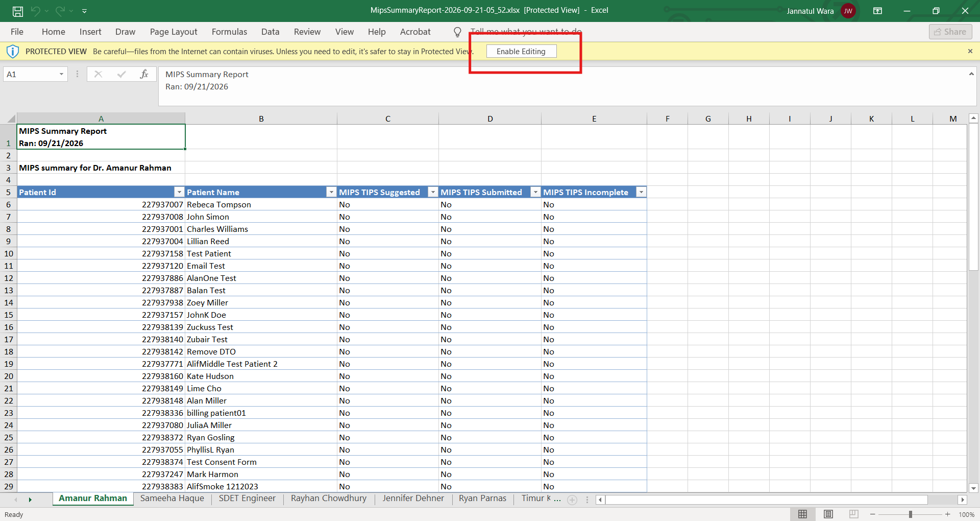This screenshot has width=980, height=521.
Task: Switch to Page Break Preview view icon
Action: click(x=853, y=514)
